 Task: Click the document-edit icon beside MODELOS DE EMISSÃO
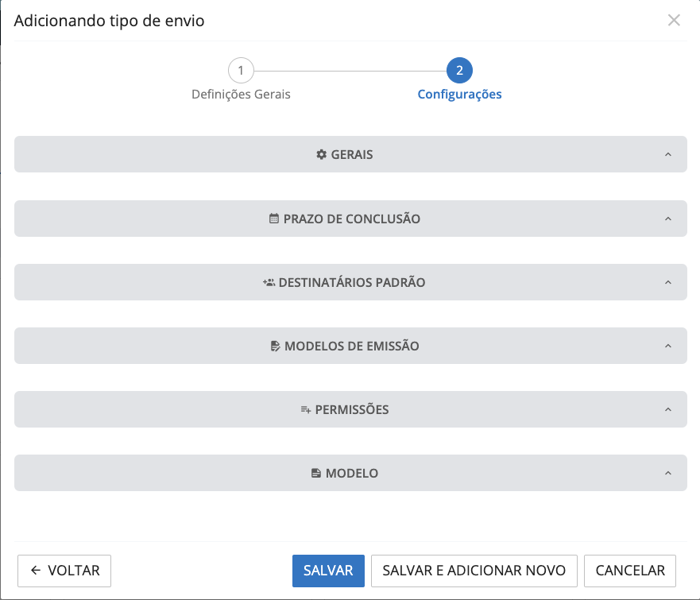(275, 346)
